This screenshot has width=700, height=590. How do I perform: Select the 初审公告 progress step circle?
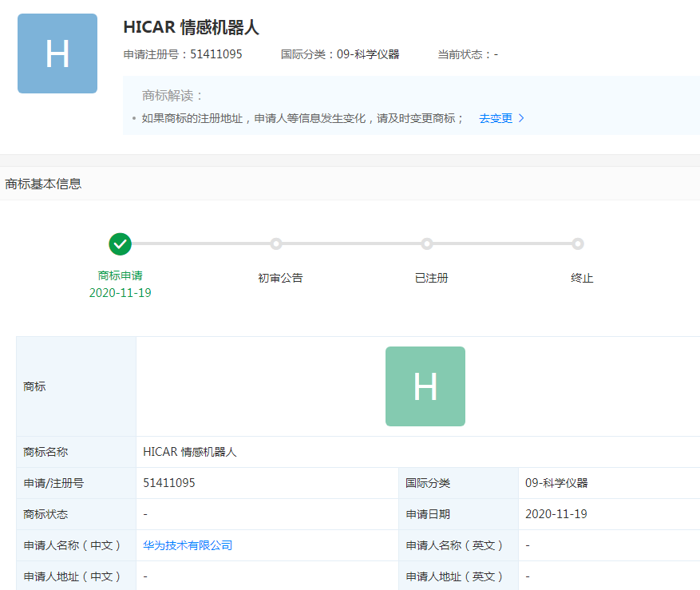pos(276,244)
